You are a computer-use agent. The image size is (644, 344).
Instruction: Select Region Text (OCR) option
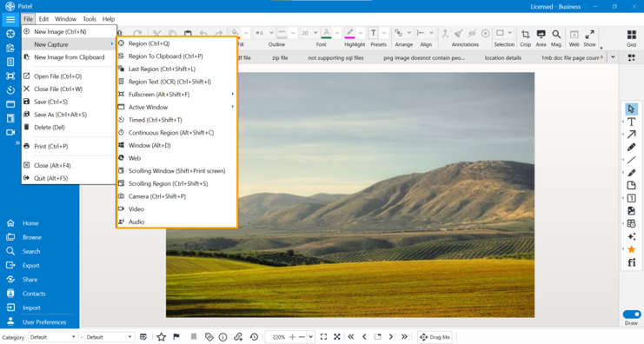click(176, 82)
